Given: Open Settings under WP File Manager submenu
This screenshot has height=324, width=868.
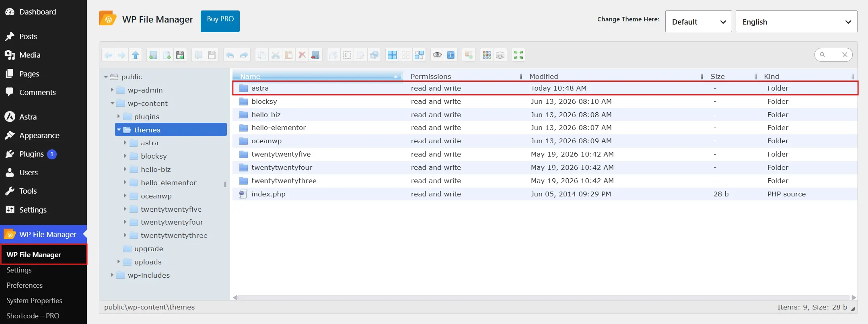Looking at the screenshot, I should [19, 270].
